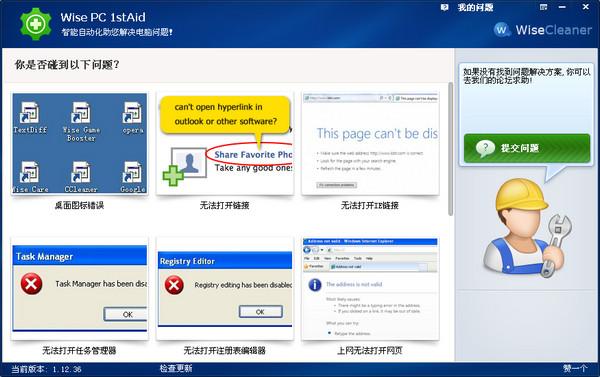Screen dimensions: 600x377
Task: Click the 当前版本 1.12.36 text
Action: point(46,369)
